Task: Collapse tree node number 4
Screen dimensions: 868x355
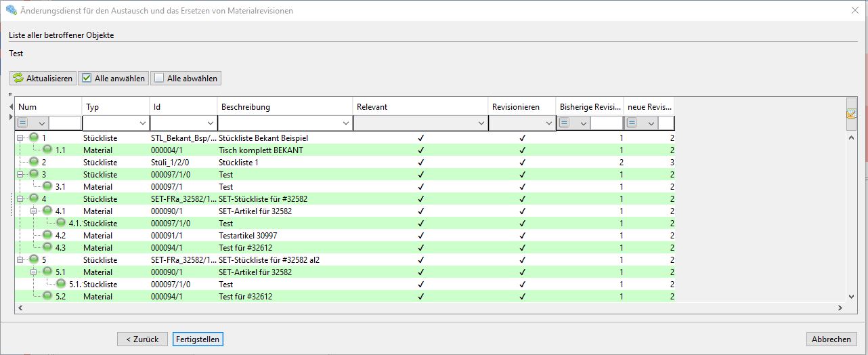Action: coord(21,199)
